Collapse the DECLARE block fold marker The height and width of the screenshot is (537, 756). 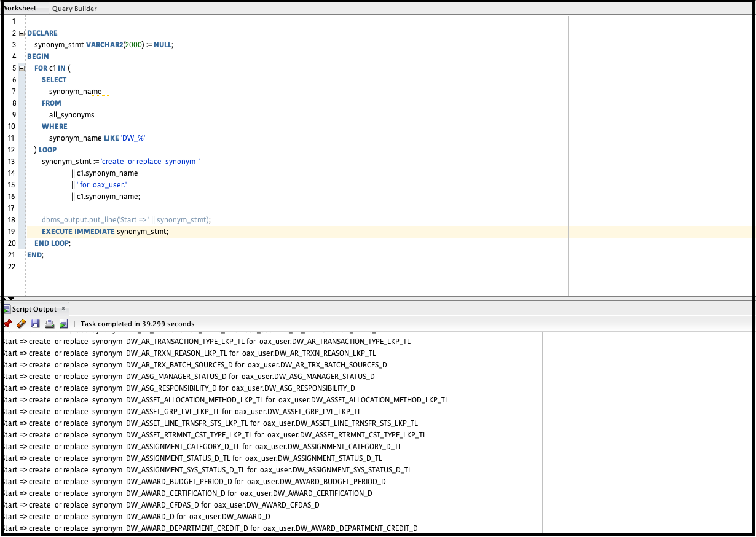pos(22,33)
